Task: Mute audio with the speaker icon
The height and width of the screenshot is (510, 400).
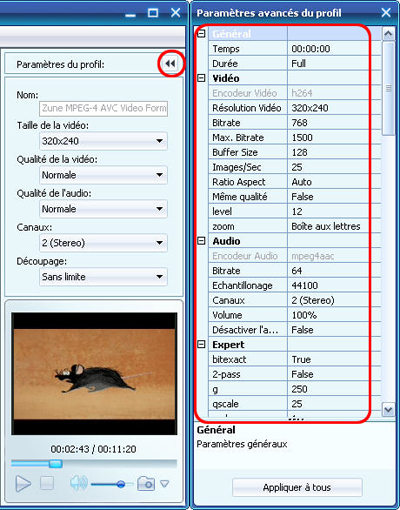Action: 79,483
